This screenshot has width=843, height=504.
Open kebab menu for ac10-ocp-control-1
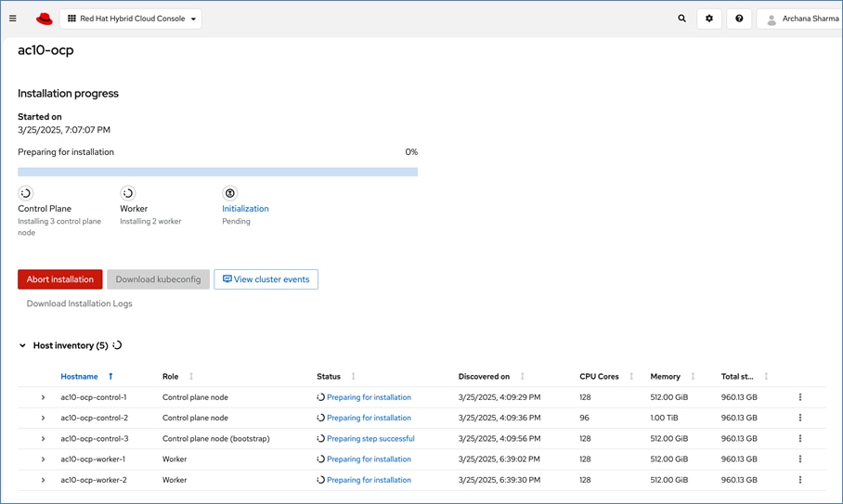800,397
